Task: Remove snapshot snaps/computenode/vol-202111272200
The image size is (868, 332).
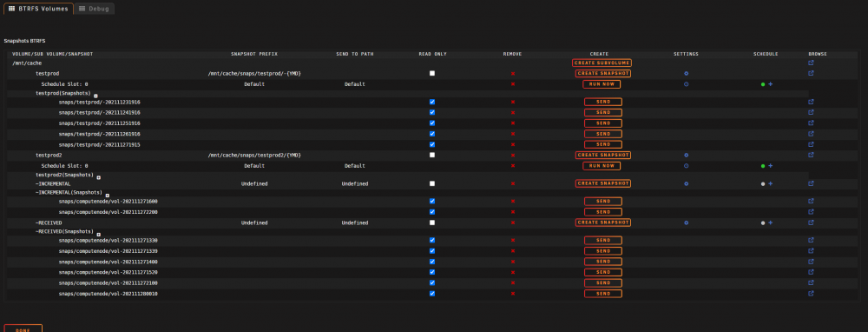Action: [x=513, y=212]
